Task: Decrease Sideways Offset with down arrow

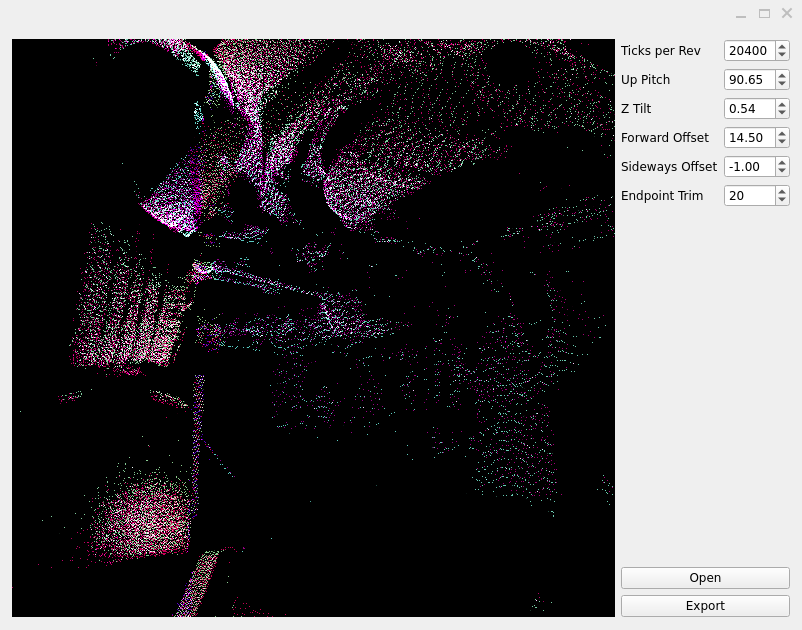Action: pyautogui.click(x=782, y=172)
